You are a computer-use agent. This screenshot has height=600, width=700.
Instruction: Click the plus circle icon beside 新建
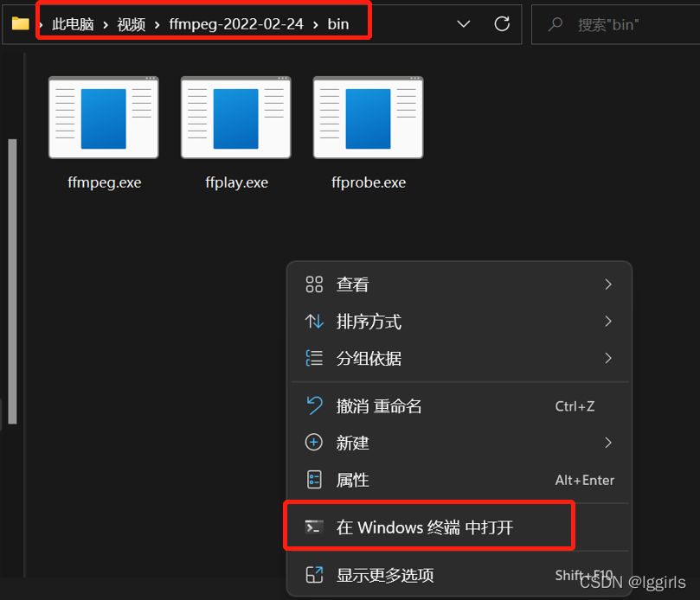(314, 443)
